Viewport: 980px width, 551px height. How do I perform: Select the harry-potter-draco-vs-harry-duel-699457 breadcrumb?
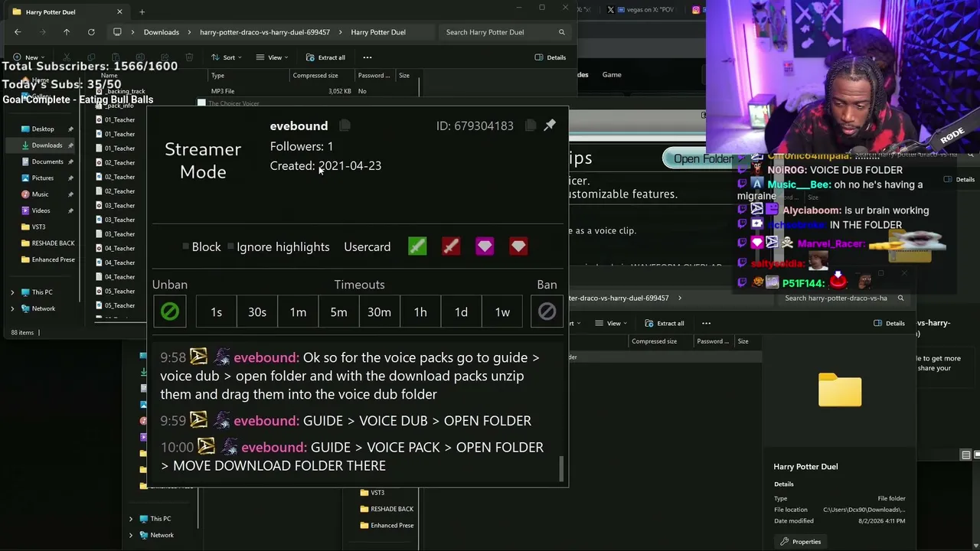click(265, 32)
